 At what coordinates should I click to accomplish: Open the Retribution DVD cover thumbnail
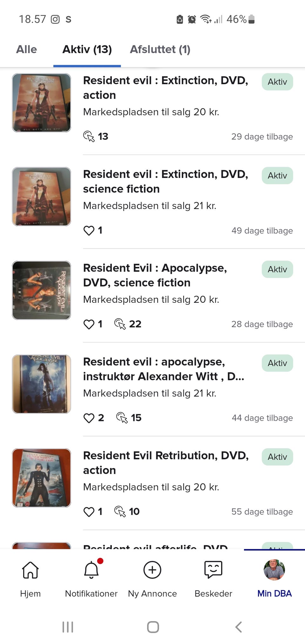point(42,478)
